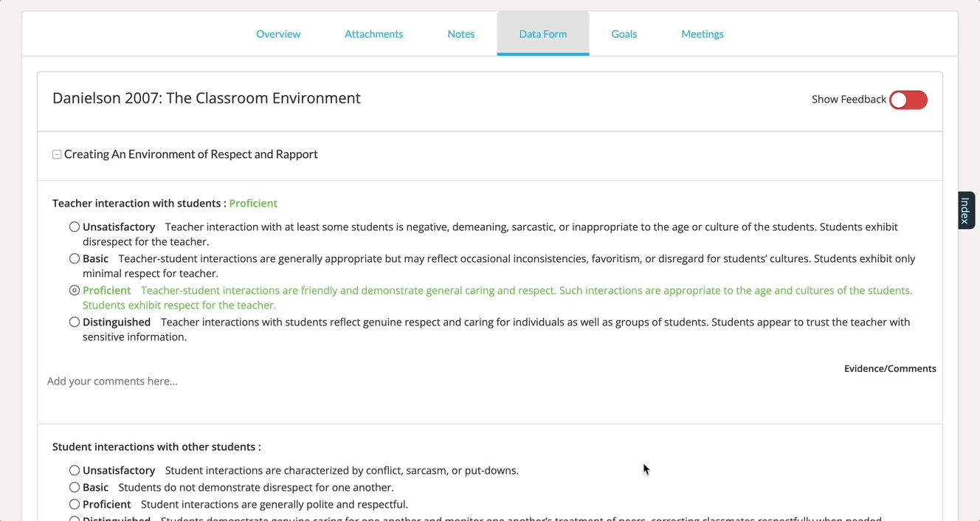
Task: Toggle the Show Feedback switch
Action: [x=908, y=100]
